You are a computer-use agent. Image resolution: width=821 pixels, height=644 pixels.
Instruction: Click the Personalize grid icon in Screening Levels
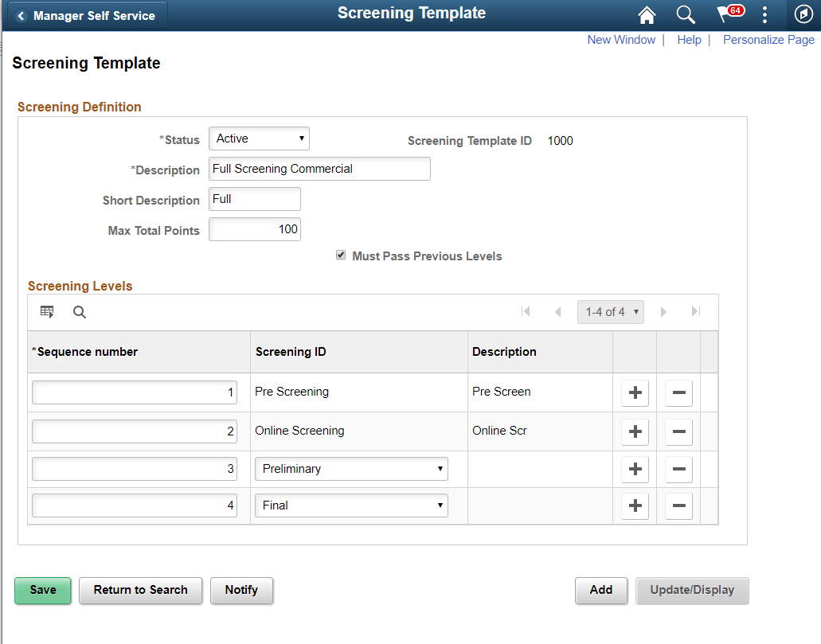tap(47, 311)
